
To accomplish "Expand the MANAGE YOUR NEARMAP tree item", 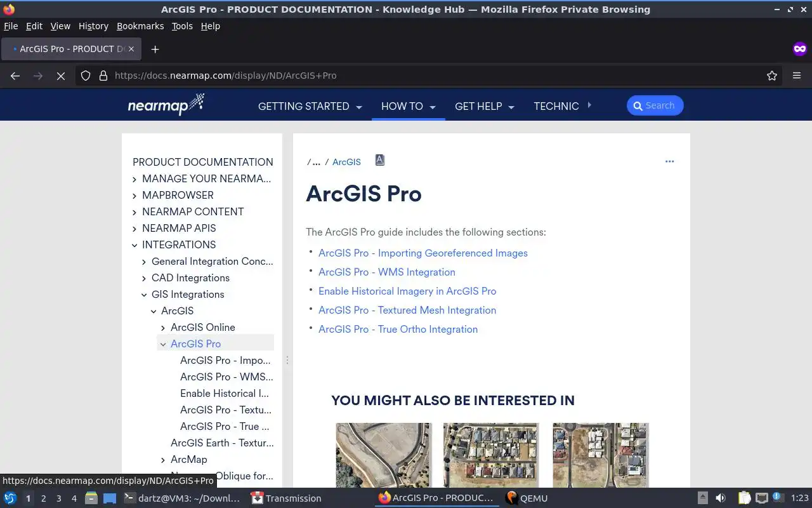I will click(134, 179).
